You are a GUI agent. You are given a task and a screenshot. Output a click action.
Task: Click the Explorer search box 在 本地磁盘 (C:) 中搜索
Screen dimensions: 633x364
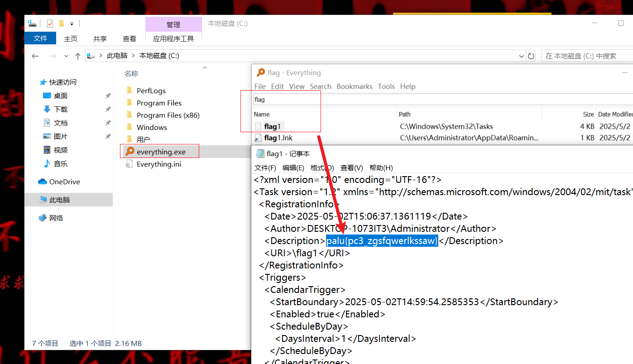pos(587,56)
